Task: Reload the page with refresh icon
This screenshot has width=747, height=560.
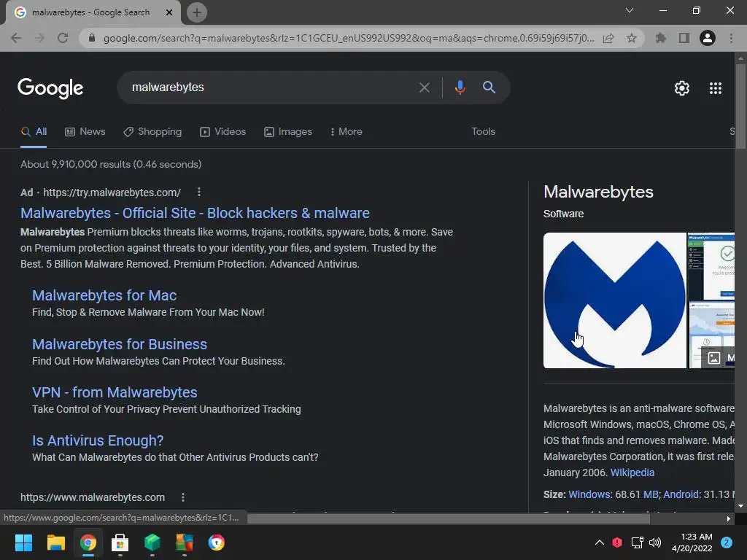Action: click(x=63, y=38)
